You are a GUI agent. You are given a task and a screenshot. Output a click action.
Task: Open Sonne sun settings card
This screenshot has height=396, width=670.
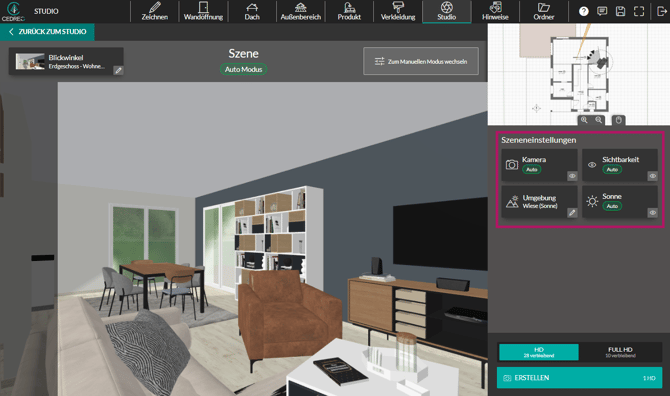coord(620,202)
